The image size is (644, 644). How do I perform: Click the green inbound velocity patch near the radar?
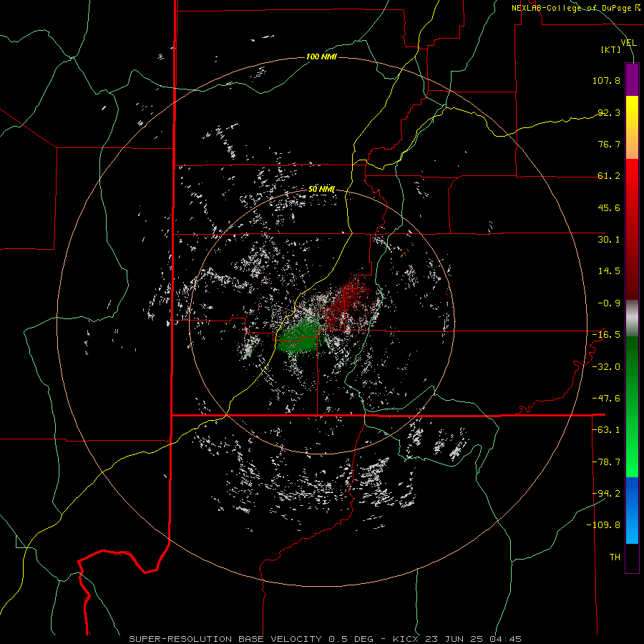[299, 337]
